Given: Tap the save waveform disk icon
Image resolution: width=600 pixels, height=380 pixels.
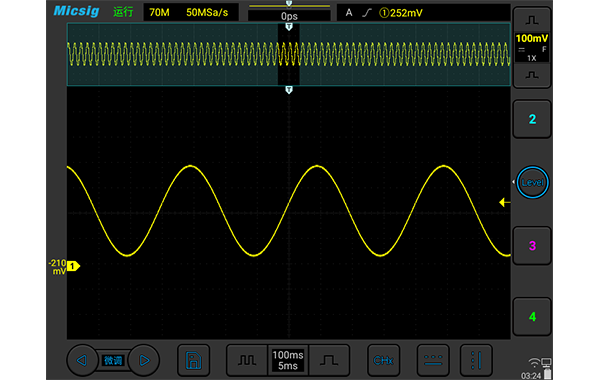Looking at the screenshot, I should (194, 360).
